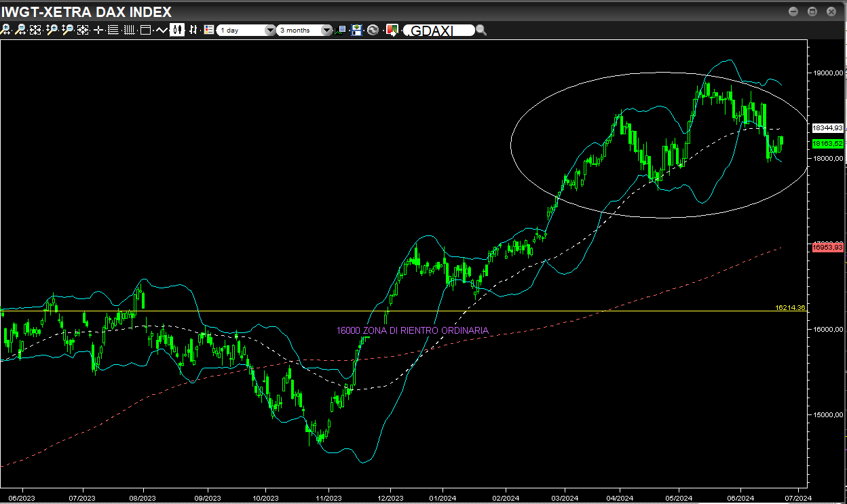Viewport: 847px width, 504px height.
Task: Click the green 18163,52 price label
Action: coord(828,143)
